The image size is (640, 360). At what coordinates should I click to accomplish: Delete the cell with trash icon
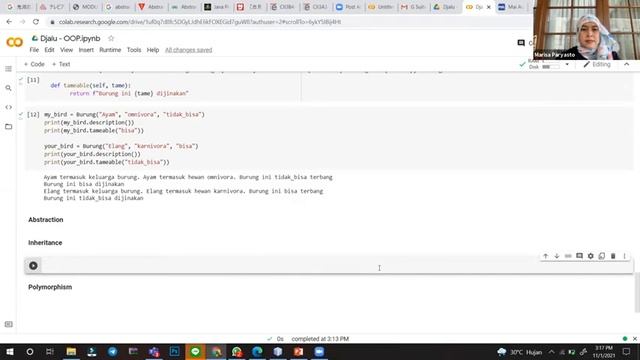pos(613,256)
